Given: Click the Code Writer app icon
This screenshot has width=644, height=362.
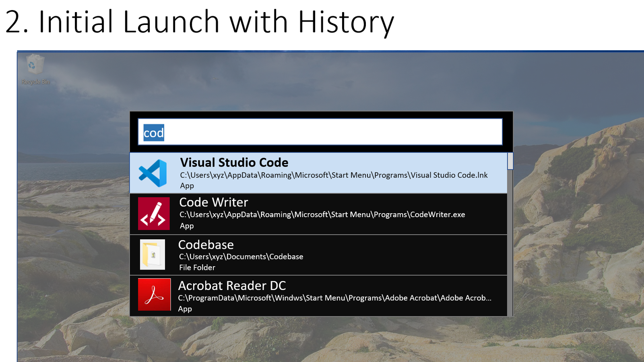Looking at the screenshot, I should pos(154,214).
